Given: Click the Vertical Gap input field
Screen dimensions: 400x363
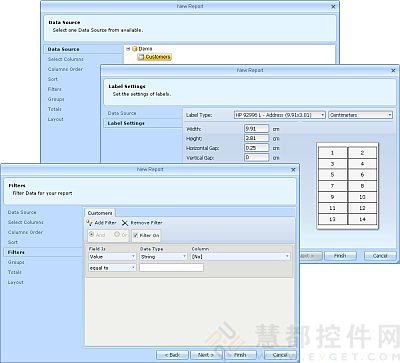Looking at the screenshot, I should click(x=256, y=157).
